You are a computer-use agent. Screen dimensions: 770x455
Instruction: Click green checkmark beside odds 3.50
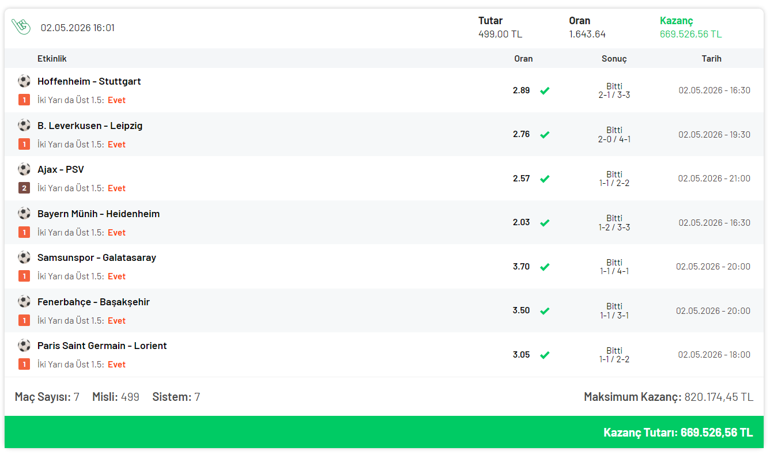(545, 311)
